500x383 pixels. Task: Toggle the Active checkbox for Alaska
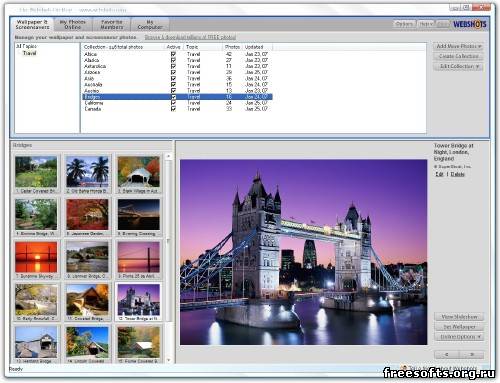coord(173,60)
